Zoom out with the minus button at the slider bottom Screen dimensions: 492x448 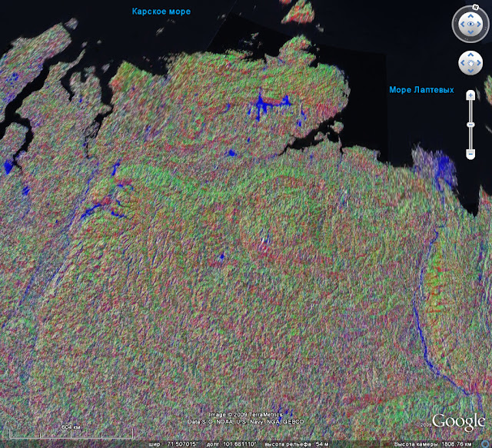tap(470, 154)
